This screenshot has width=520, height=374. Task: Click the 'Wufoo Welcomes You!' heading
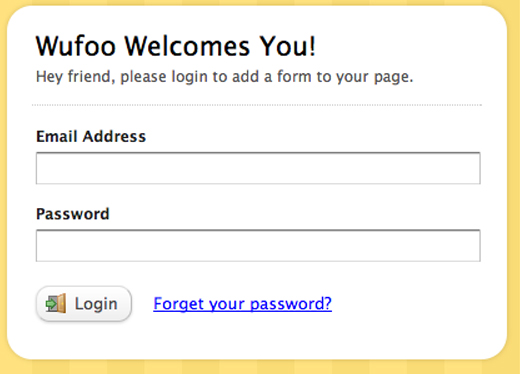(x=176, y=46)
